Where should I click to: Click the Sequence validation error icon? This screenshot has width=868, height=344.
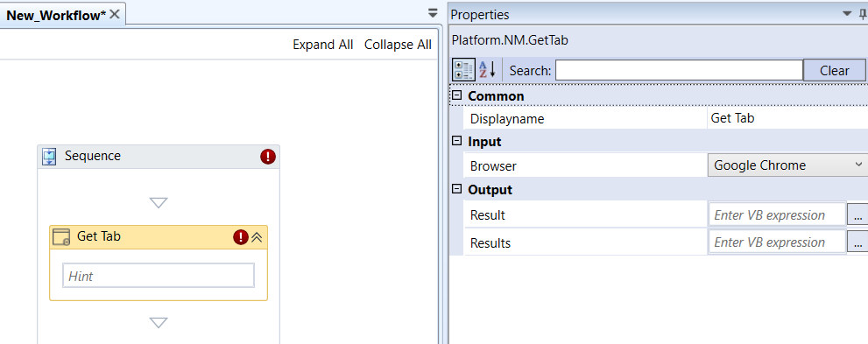268,157
